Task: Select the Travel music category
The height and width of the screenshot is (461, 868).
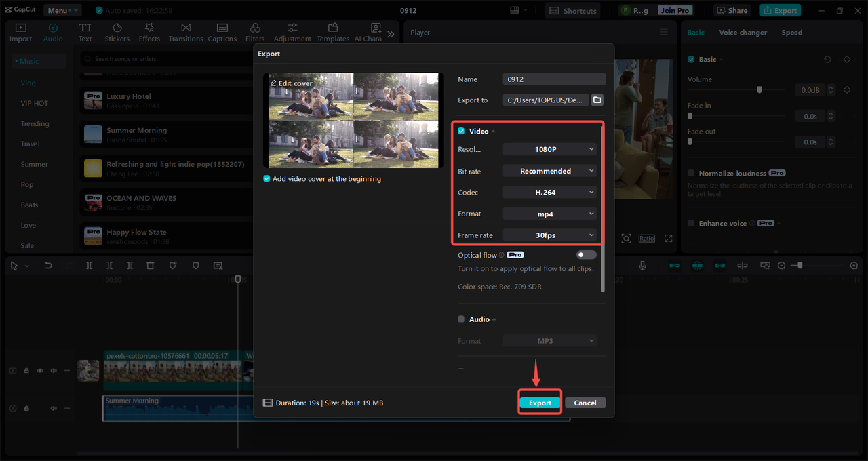Action: pyautogui.click(x=30, y=144)
